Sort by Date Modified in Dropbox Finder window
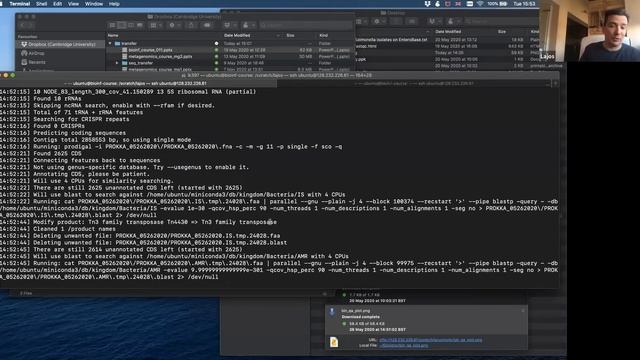 click(237, 36)
